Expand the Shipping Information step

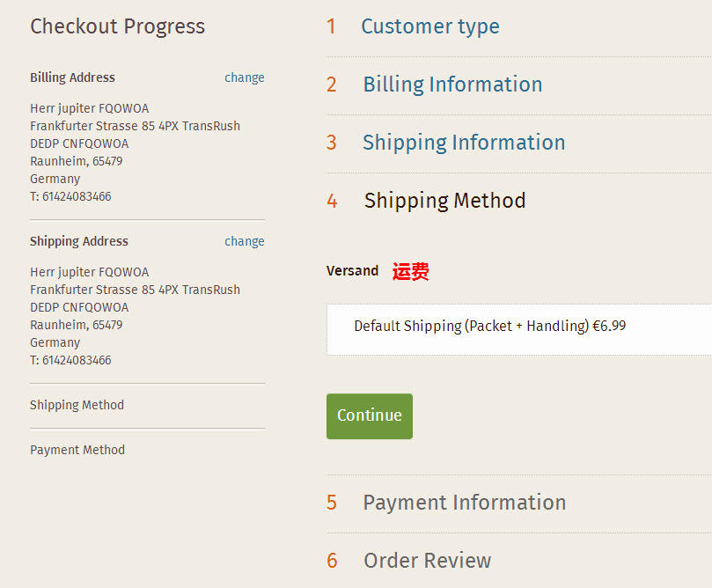pyautogui.click(x=464, y=143)
